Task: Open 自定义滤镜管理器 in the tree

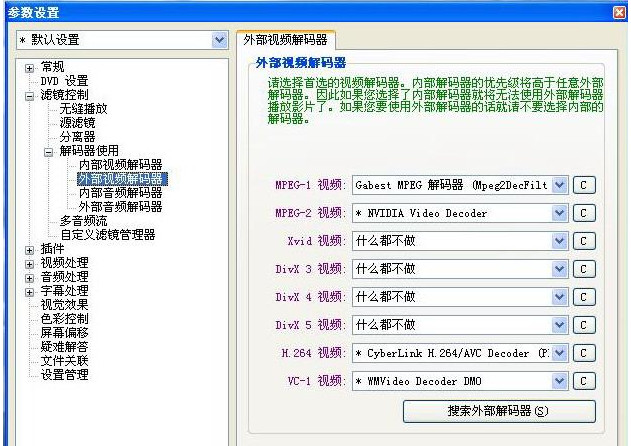Action: [107, 235]
